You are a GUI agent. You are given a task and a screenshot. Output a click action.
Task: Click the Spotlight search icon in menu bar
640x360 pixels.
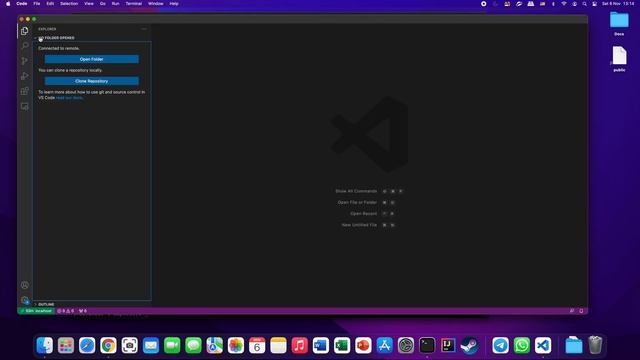pos(584,4)
